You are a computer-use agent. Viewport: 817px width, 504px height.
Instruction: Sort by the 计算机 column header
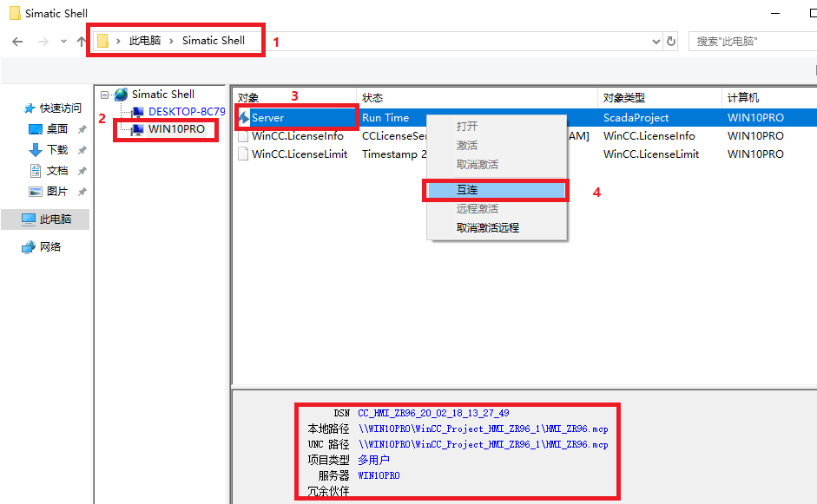pos(743,98)
